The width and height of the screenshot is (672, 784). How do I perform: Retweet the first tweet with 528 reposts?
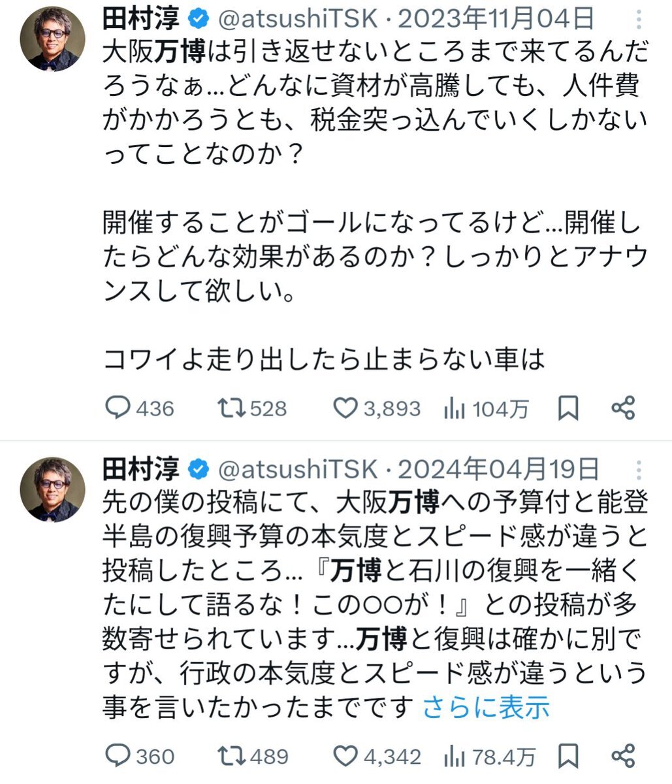(231, 409)
